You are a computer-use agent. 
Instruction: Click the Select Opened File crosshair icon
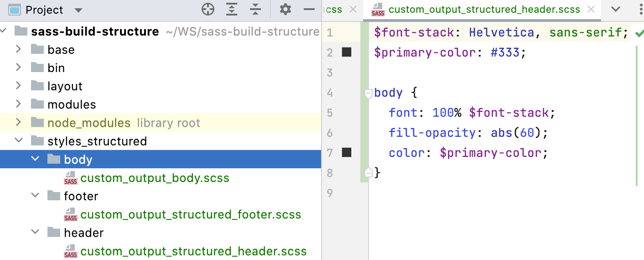tap(208, 10)
